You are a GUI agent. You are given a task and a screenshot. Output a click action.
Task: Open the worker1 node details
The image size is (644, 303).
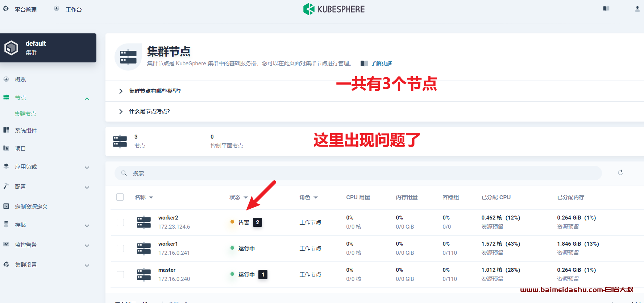(x=168, y=244)
